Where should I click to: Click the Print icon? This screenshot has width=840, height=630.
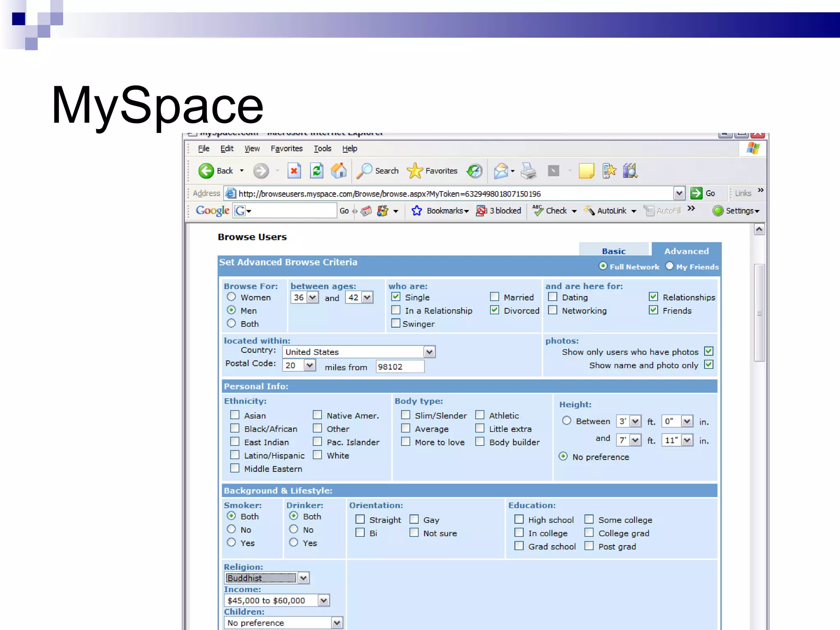point(528,171)
